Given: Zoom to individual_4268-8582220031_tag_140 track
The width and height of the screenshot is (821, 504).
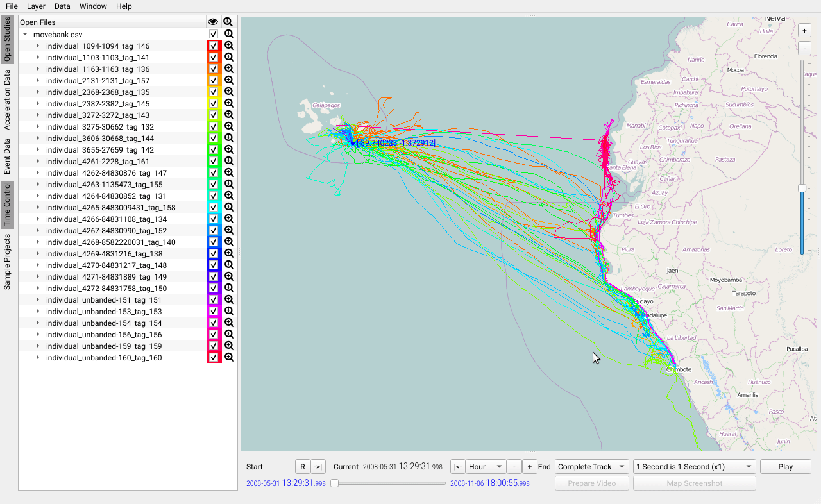Looking at the screenshot, I should (x=229, y=242).
